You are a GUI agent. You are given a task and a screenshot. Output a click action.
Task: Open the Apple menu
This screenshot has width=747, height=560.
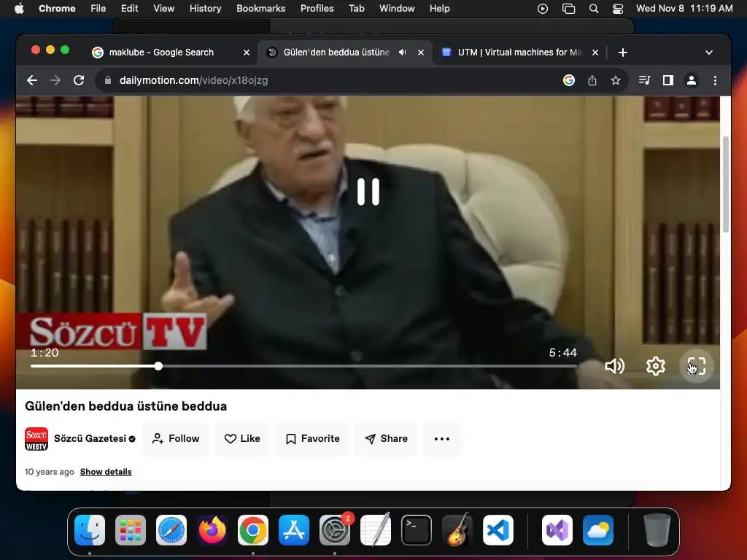19,9
